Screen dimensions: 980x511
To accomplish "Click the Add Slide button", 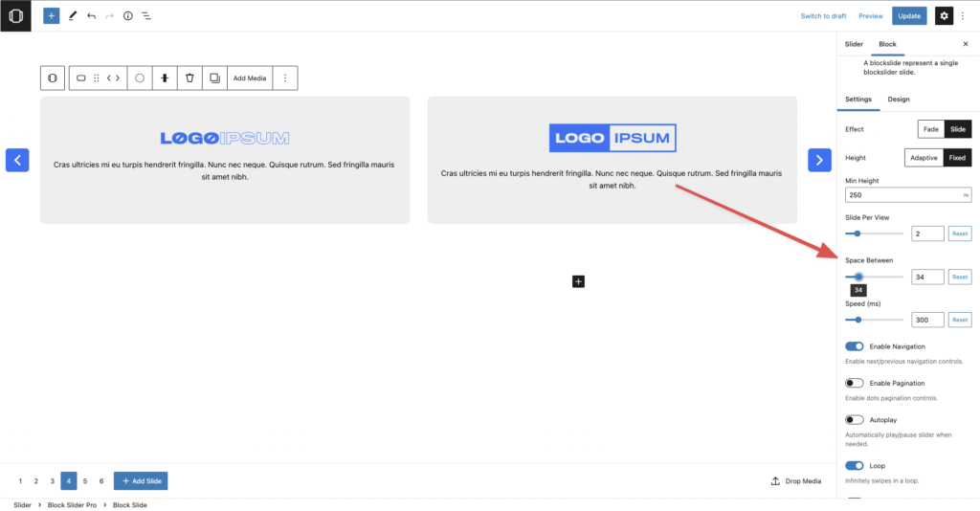I will tap(141, 480).
